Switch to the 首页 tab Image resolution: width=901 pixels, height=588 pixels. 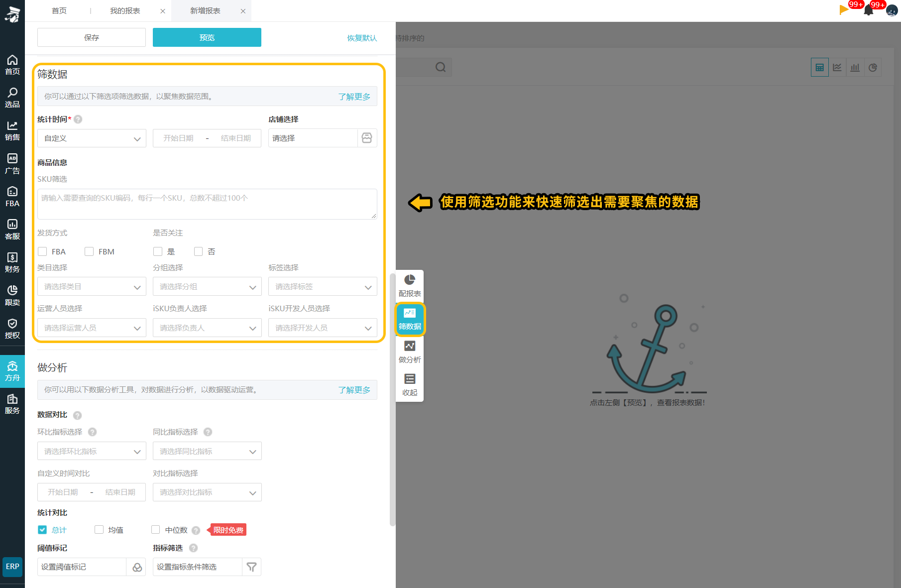point(59,11)
